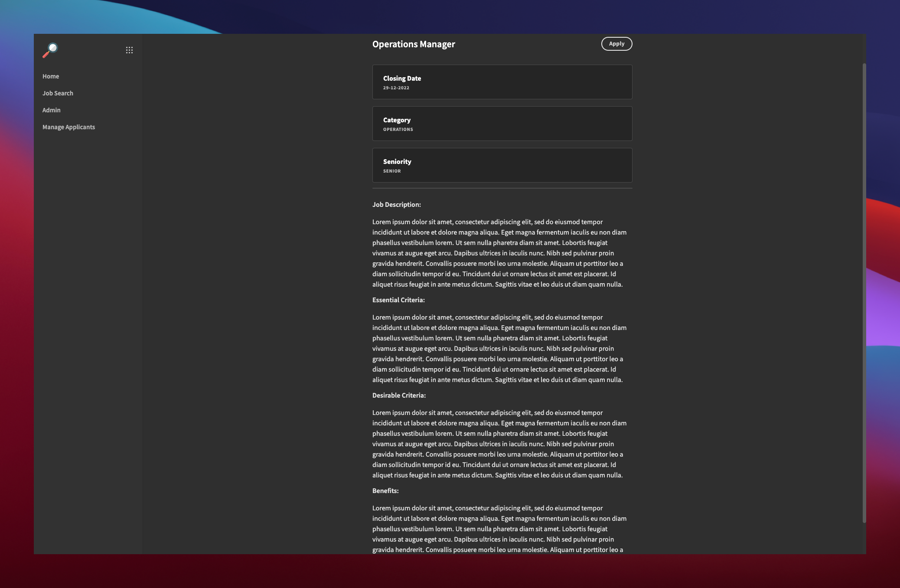Click Admin menu item in sidebar

tap(51, 110)
